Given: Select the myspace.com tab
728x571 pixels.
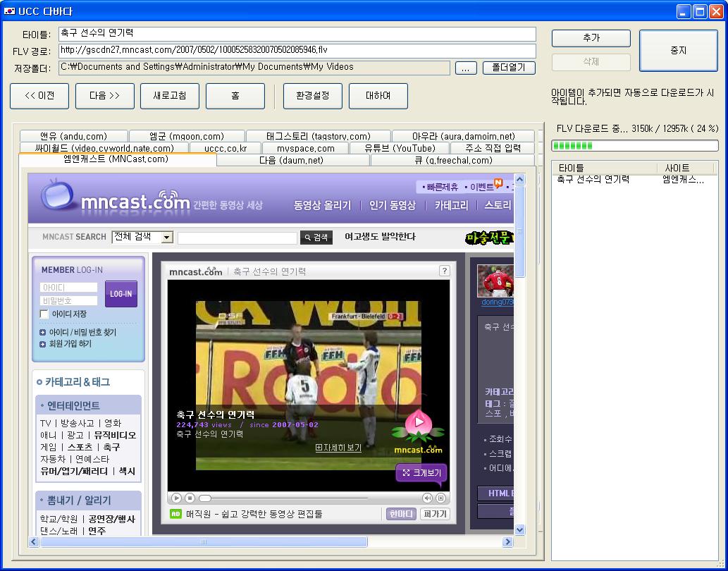Looking at the screenshot, I should click(305, 148).
